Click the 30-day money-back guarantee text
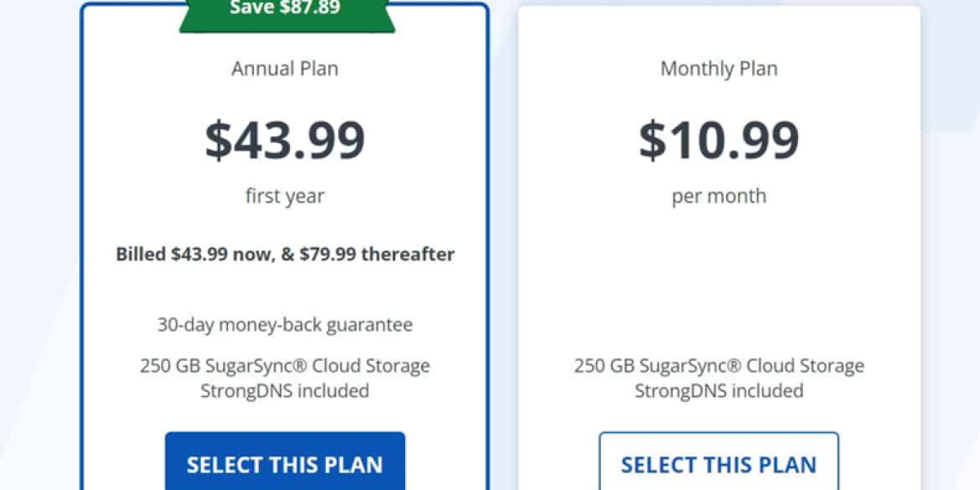The height and width of the screenshot is (490, 980). [x=285, y=325]
